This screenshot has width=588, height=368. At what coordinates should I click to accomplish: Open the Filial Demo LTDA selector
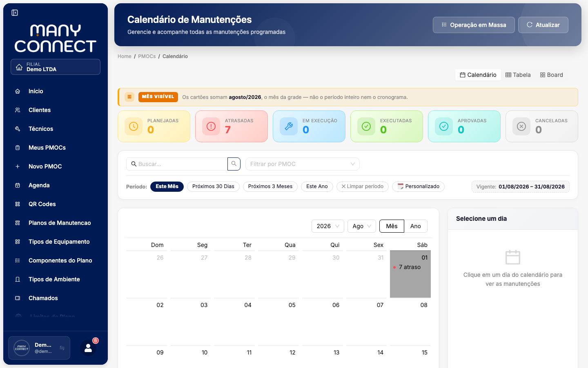pos(56,67)
